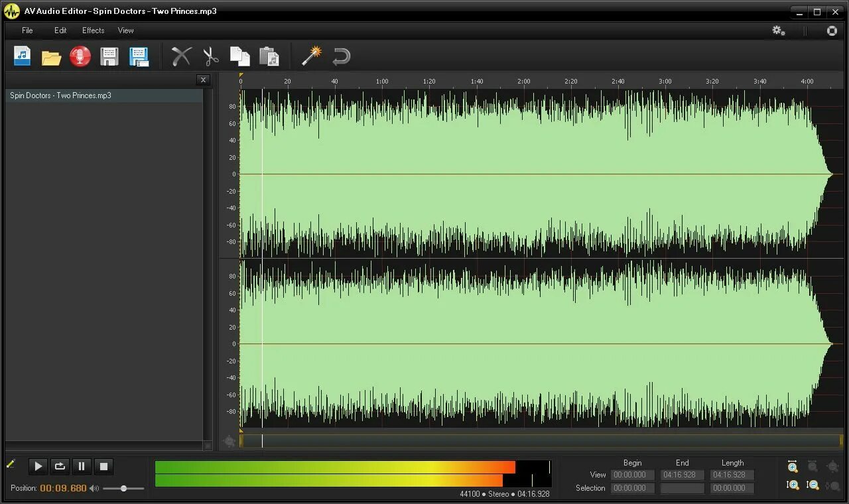Viewport: 849px width, 504px height.
Task: Zoom out vertically with minus magnifier
Action: tap(813, 485)
